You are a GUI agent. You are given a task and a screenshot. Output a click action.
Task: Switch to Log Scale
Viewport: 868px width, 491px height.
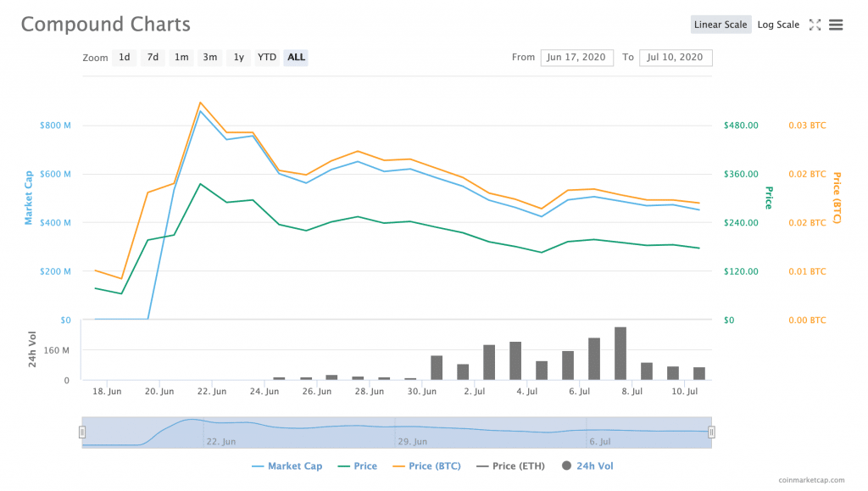(x=777, y=25)
